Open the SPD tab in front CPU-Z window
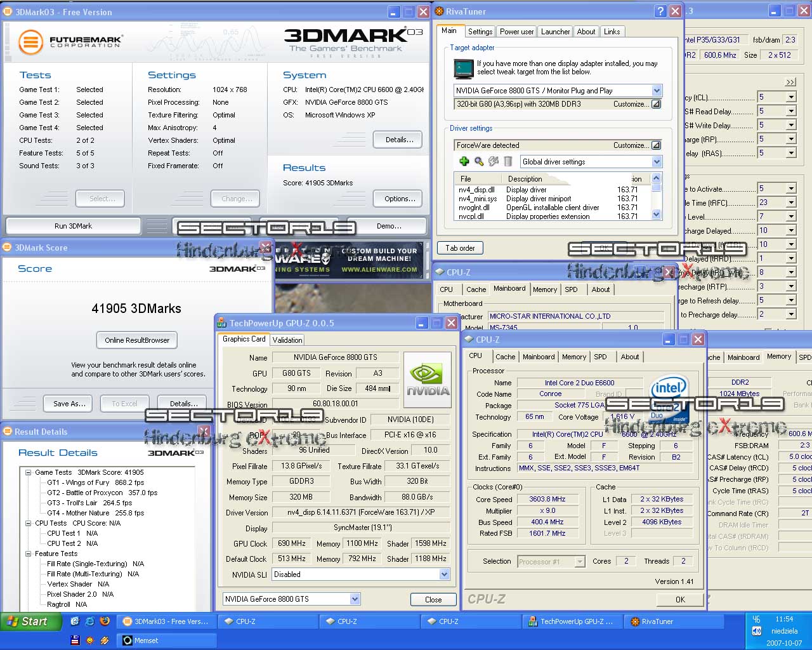812x650 pixels. pos(600,357)
